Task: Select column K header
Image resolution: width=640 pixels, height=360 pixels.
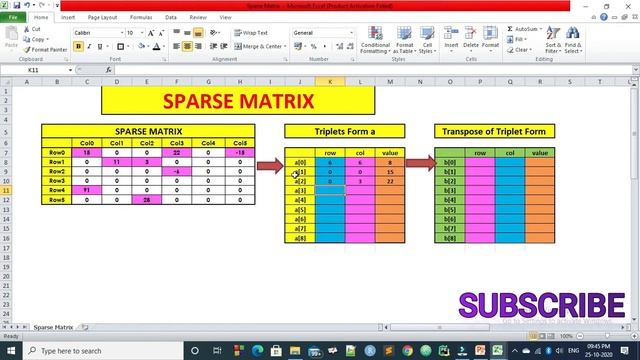Action: 330,82
